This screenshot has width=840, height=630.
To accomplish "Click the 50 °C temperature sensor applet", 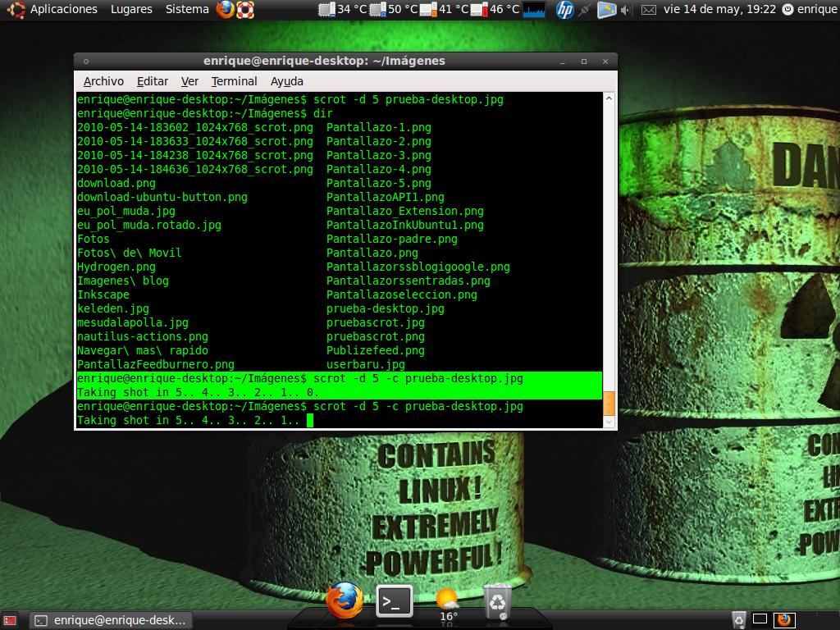I will (394, 9).
